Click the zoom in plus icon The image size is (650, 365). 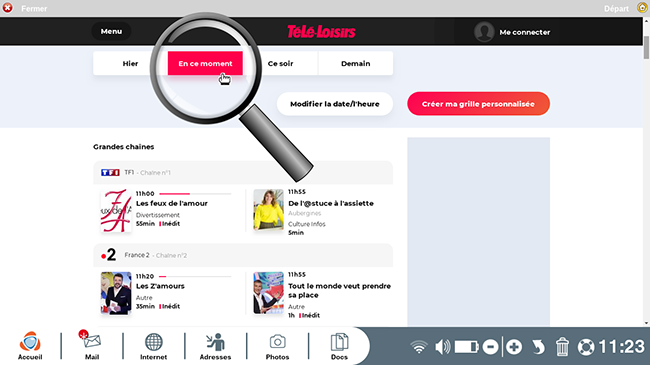point(514,347)
